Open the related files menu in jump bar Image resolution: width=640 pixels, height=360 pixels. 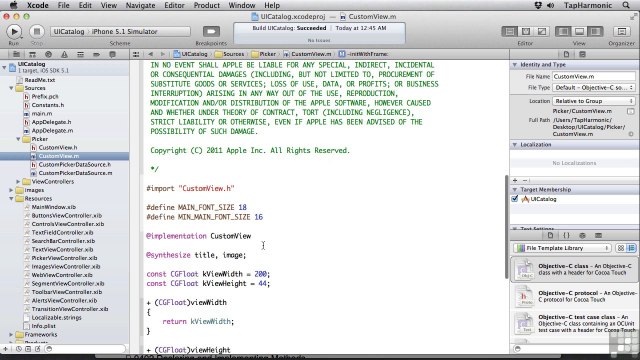(x=136, y=54)
